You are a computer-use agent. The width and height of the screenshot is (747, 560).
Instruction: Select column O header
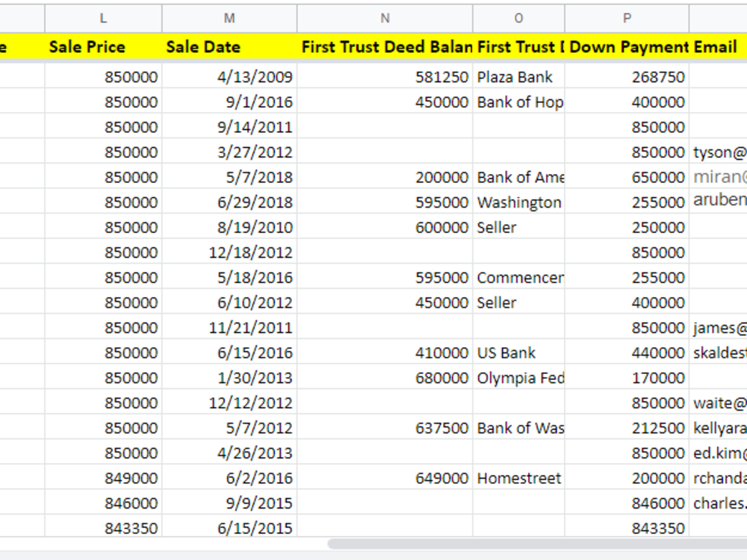pyautogui.click(x=519, y=18)
